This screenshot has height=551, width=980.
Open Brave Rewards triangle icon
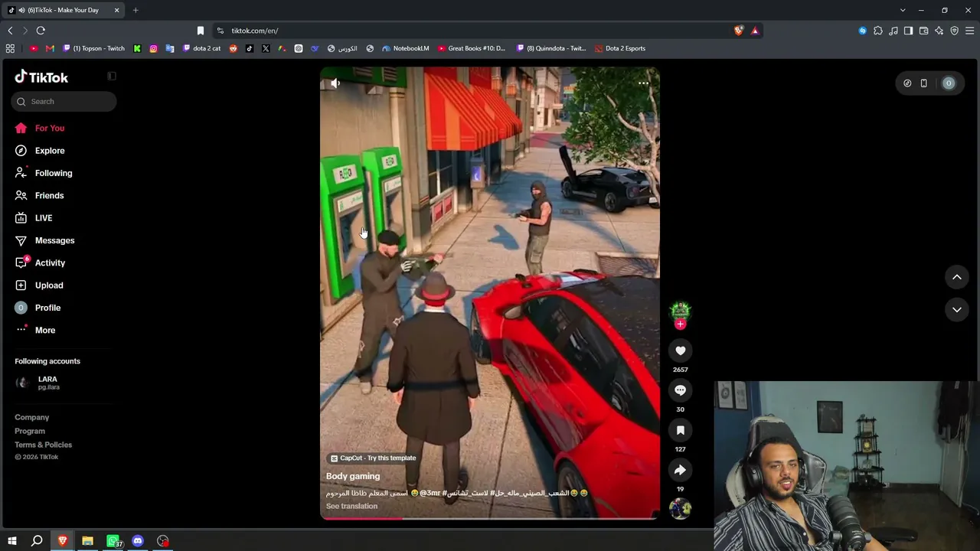click(755, 31)
